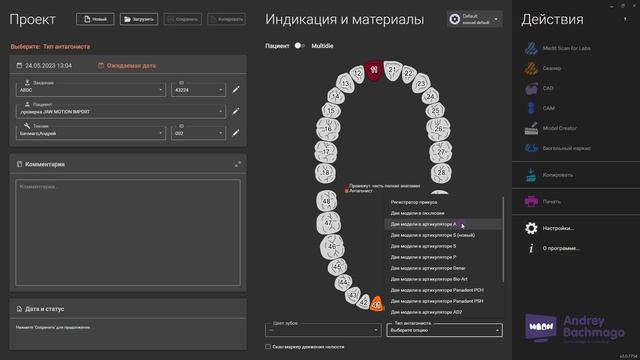Viewport: 640px width, 360px height.
Task: Launch Medit Scan for Labs action
Action: [558, 48]
